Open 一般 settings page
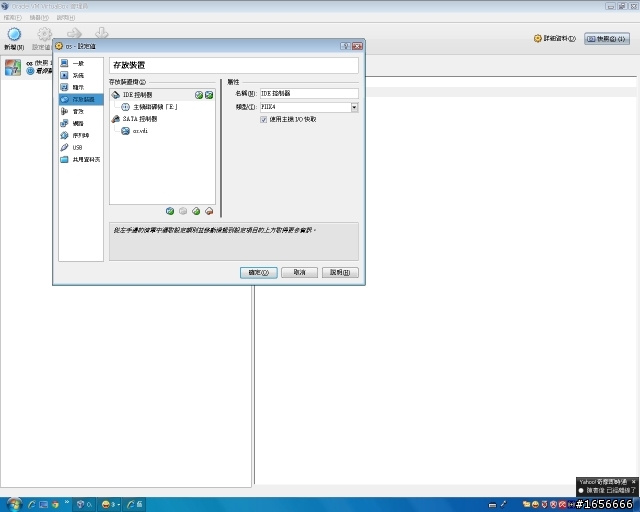Viewport: 640px width, 512px height. (81, 63)
